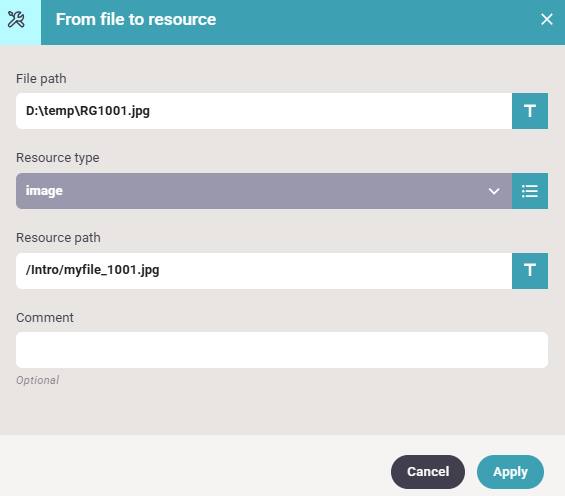Click the chevron arrow in the image dropdown

click(494, 191)
